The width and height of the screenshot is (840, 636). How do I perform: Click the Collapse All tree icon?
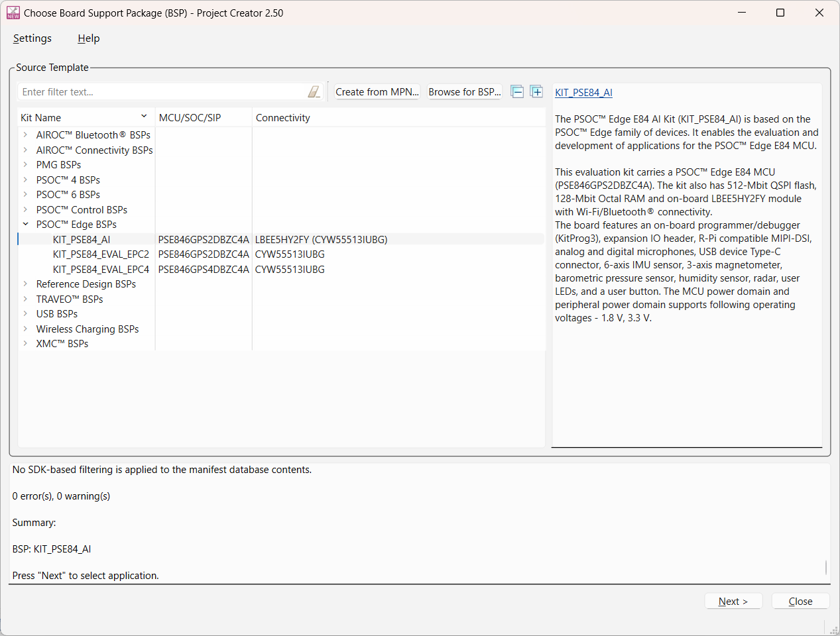517,92
